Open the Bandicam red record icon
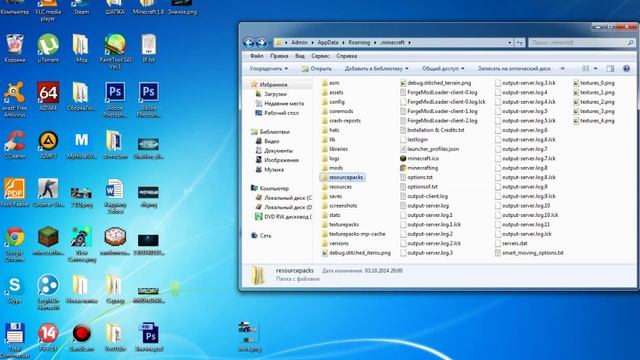The height and width of the screenshot is (360, 640). [81, 337]
